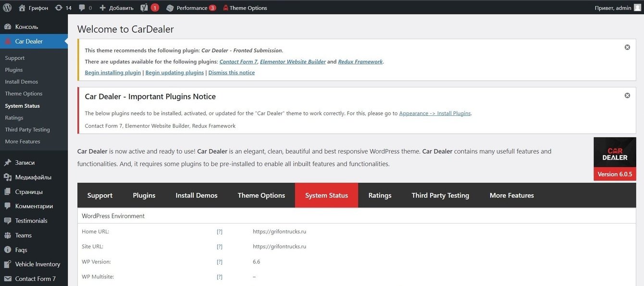The width and height of the screenshot is (644, 286).
Task: Visit site via Грифон home icon
Action: [22, 8]
